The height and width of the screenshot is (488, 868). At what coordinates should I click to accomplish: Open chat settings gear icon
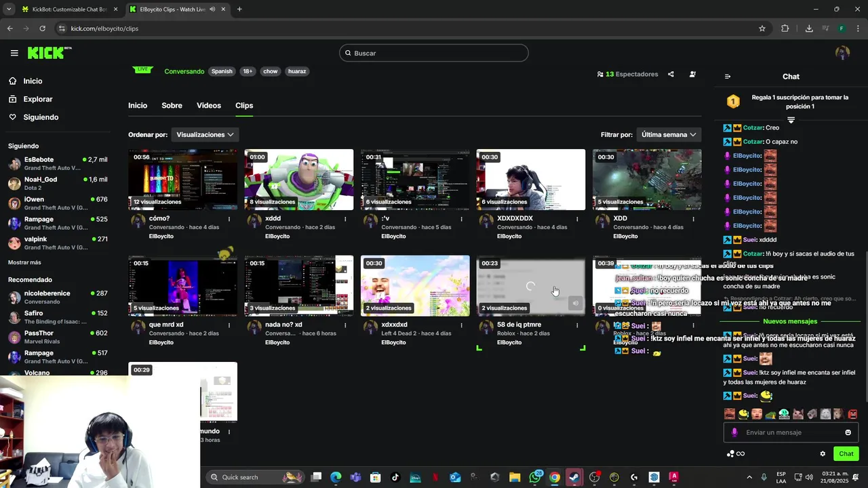pos(823,453)
